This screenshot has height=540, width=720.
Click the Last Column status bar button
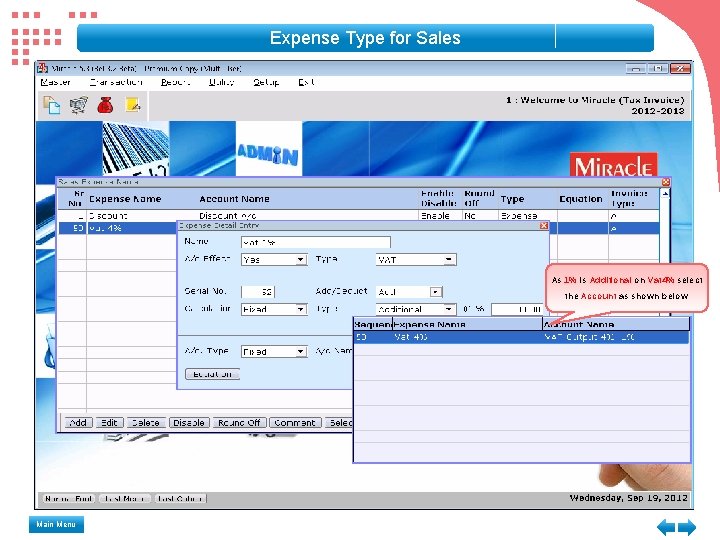(x=180, y=498)
